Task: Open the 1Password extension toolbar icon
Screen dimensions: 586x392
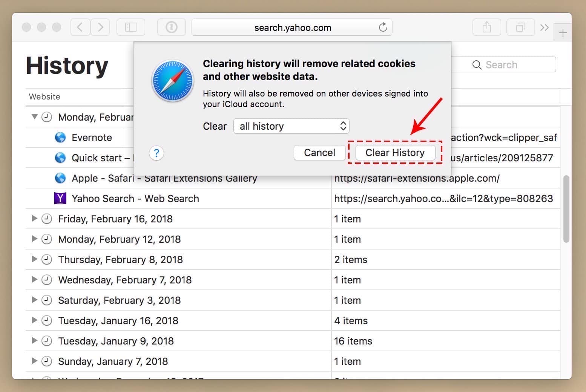Action: coord(172,27)
